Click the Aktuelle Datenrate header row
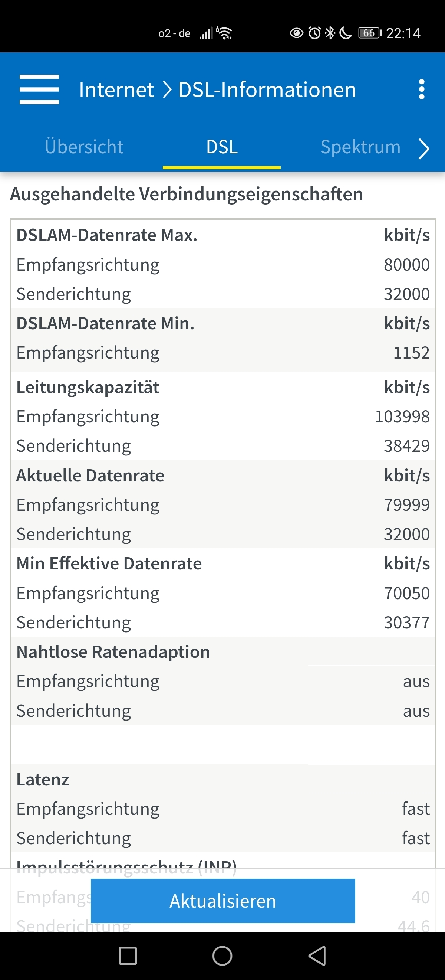 coord(223,475)
